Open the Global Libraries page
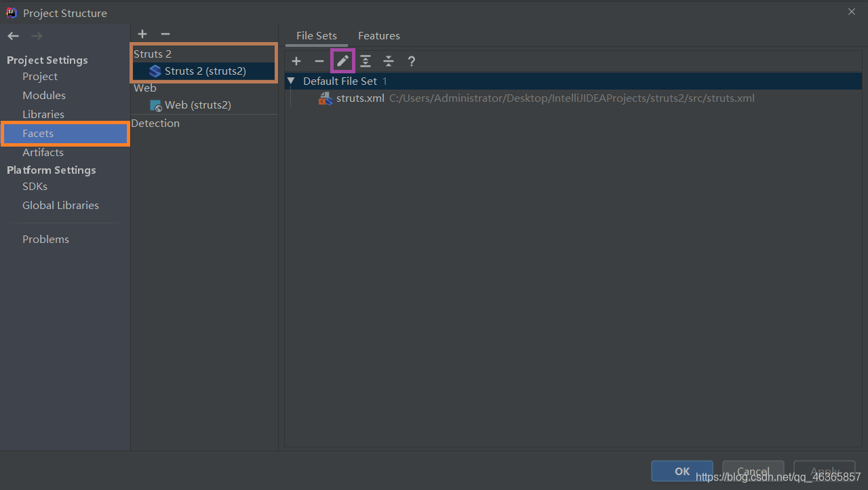 point(60,206)
